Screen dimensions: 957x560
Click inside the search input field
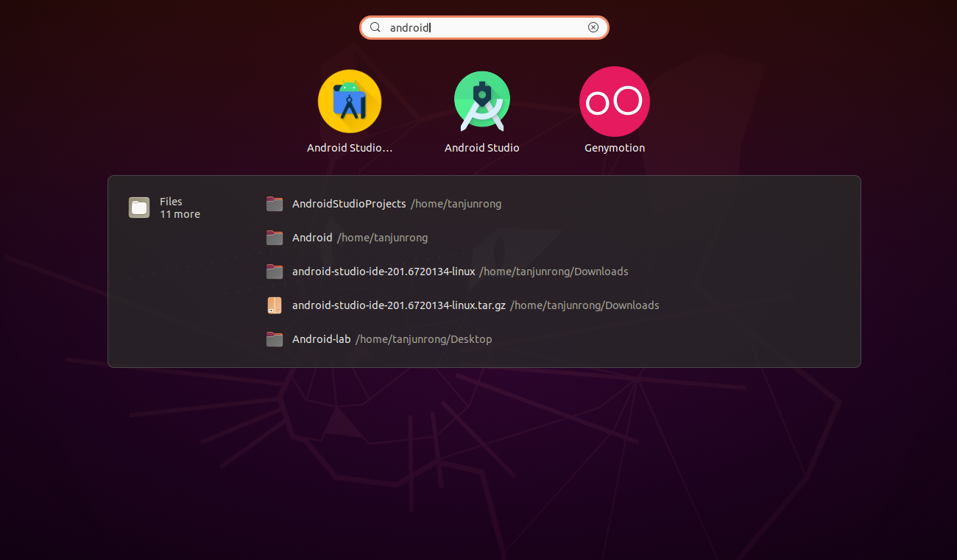pos(478,27)
